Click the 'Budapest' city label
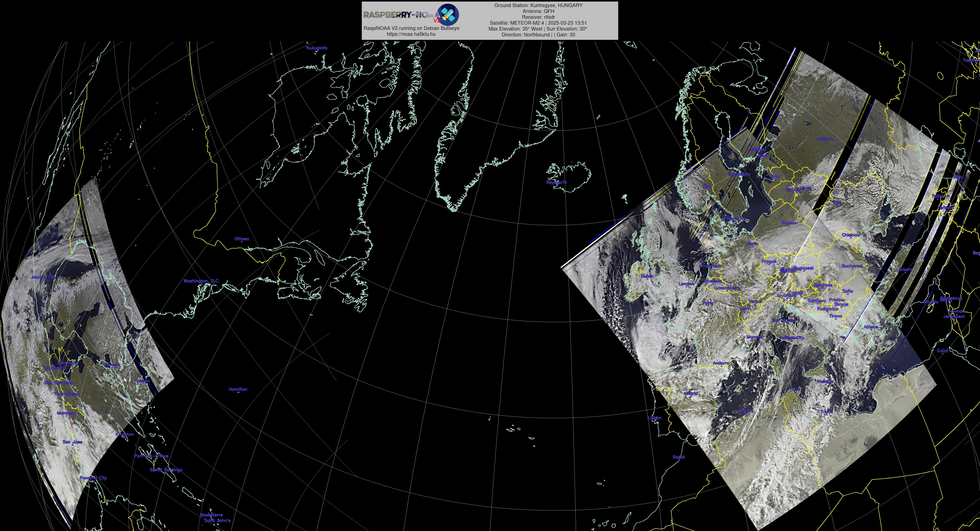The width and height of the screenshot is (980, 531). [804, 268]
